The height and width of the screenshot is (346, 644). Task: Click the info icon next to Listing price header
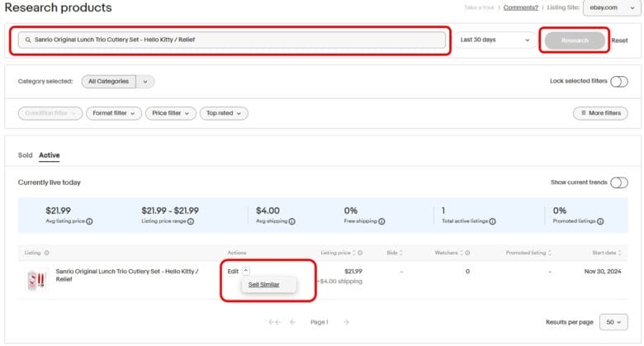pyautogui.click(x=360, y=253)
